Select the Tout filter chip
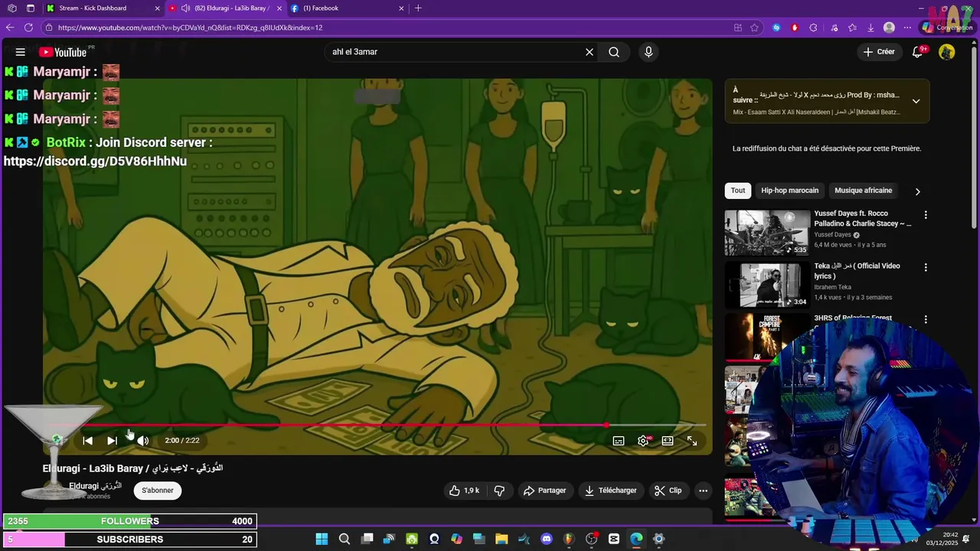980x551 pixels. 738,191
